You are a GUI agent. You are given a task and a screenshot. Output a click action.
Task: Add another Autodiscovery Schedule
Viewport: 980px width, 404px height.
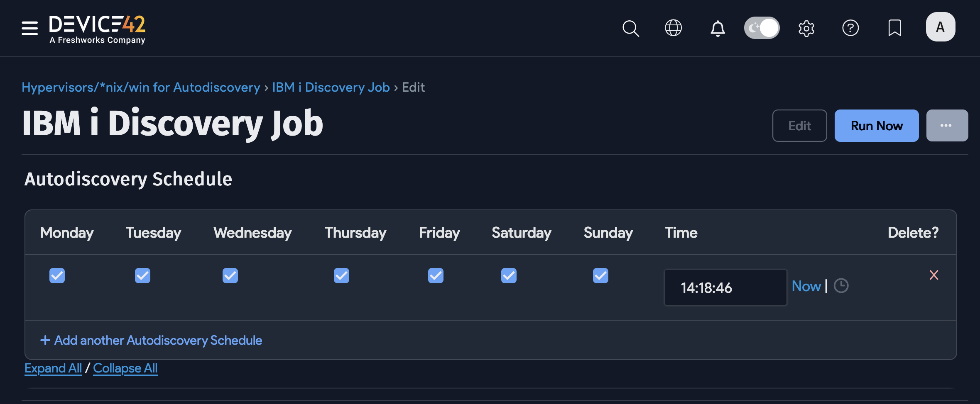(150, 340)
